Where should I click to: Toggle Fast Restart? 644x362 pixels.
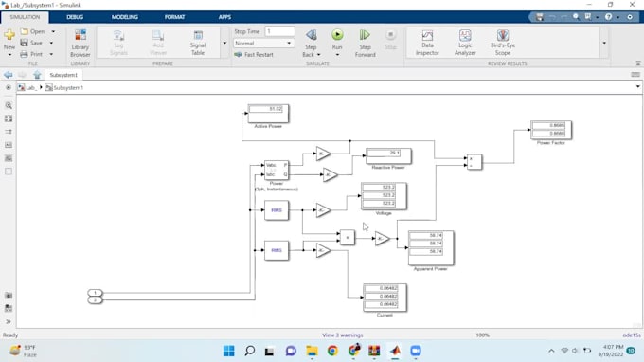(x=254, y=55)
